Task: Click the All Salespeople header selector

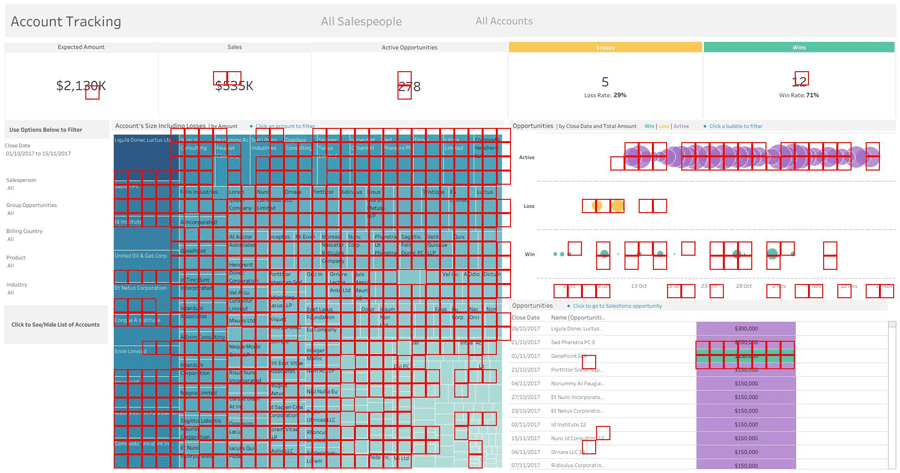Action: coord(361,22)
